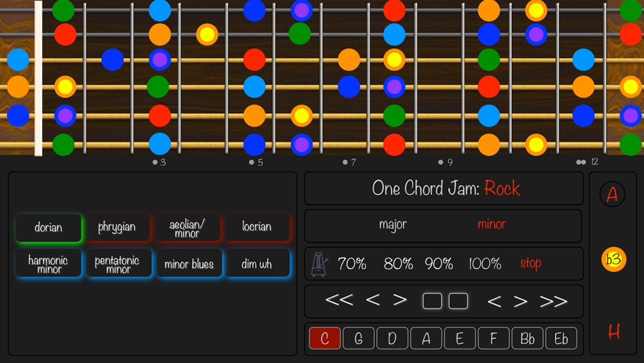Toggle the second empty square box
This screenshot has width=644, height=363.
click(459, 301)
